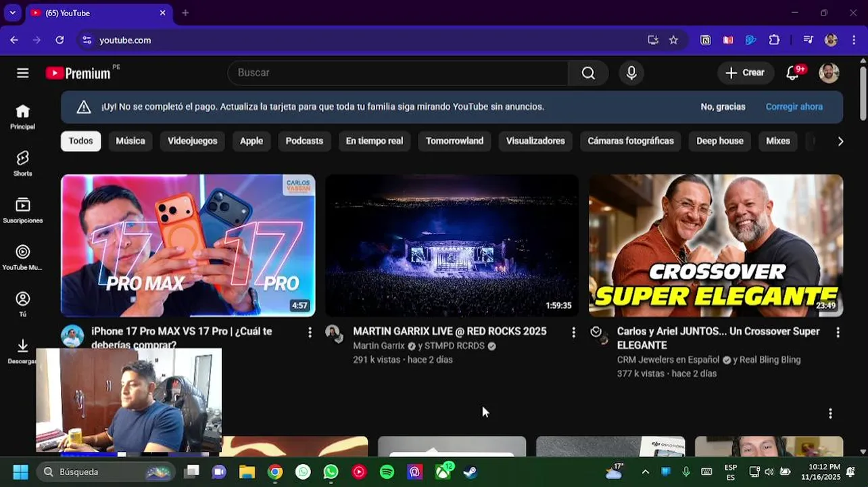Close the YouTube browser tab

(162, 13)
